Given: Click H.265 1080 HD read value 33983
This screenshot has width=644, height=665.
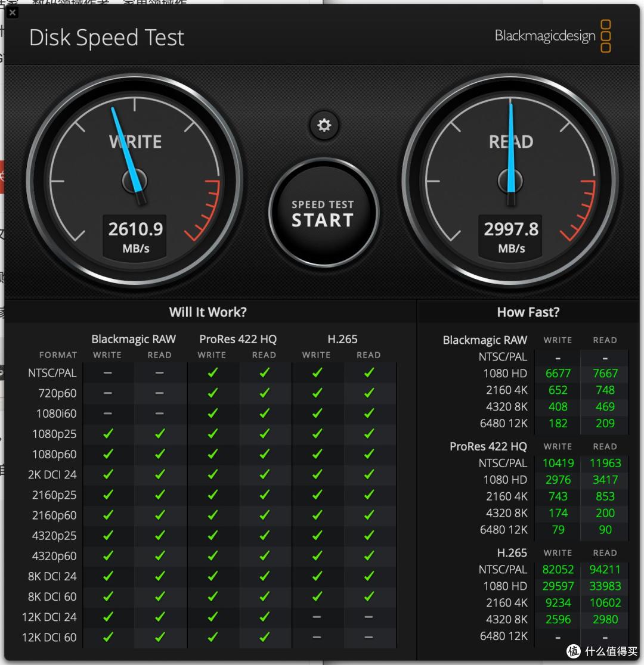Looking at the screenshot, I should pyautogui.click(x=605, y=586).
